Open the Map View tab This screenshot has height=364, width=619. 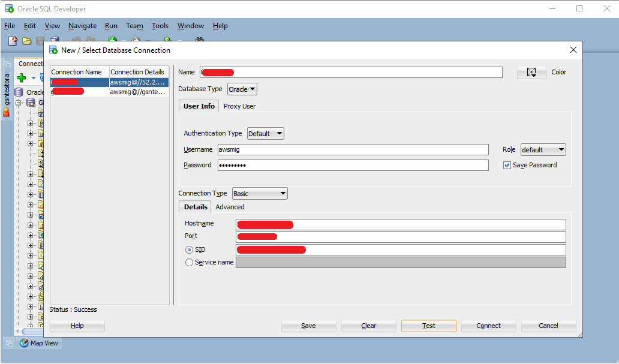point(39,343)
